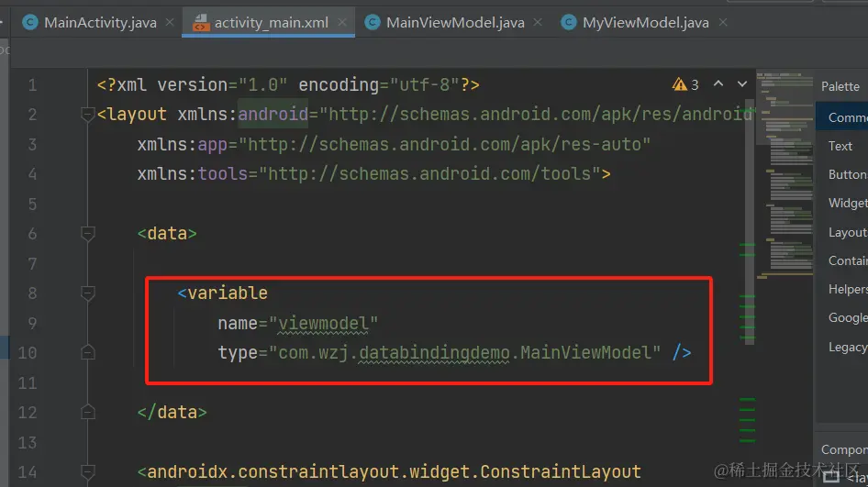
Task: Click the MainViewModel type attribute value
Action: pos(464,352)
